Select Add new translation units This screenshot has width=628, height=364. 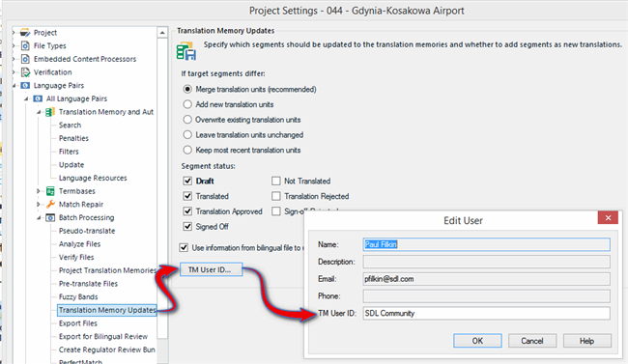tap(187, 104)
